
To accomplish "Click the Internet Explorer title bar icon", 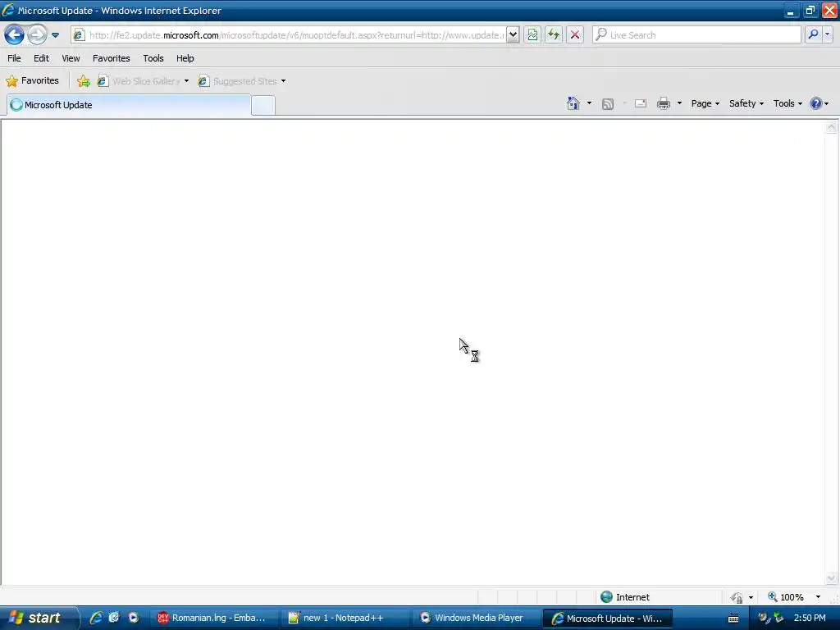I will (x=8, y=10).
